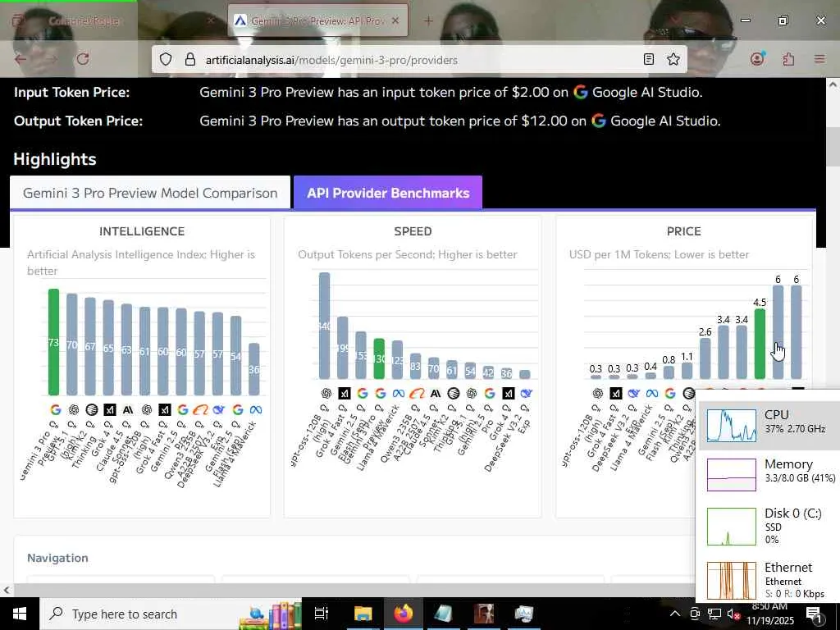Viewport: 840px width, 630px height.
Task: Click the DeepSeek whale logo in the Speed chart
Action: (526, 394)
